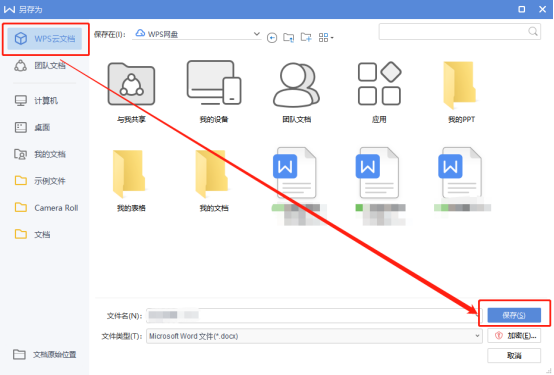Create a new folder icon
Image resolution: width=554 pixels, height=375 pixels.
(306, 37)
